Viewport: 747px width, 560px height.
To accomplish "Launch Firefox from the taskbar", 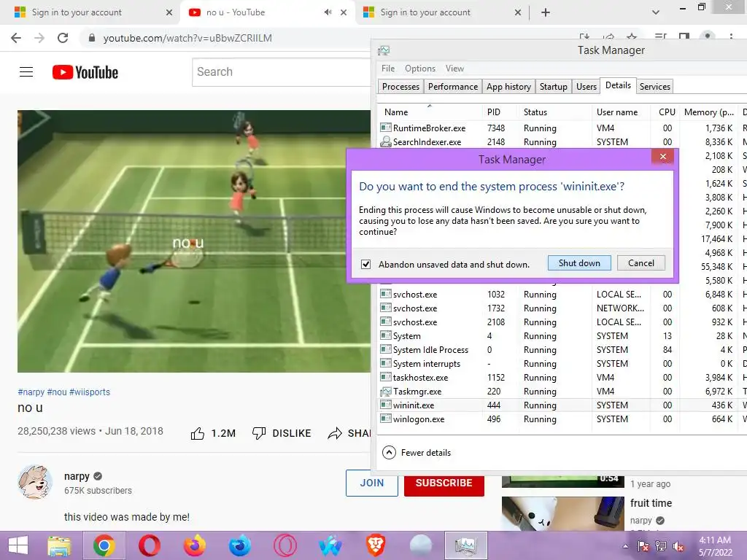I will tap(194, 545).
